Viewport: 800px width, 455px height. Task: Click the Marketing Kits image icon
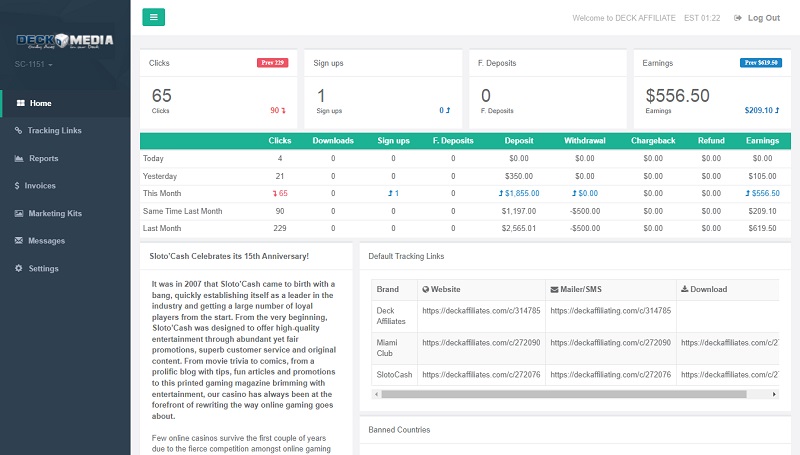pyautogui.click(x=19, y=213)
